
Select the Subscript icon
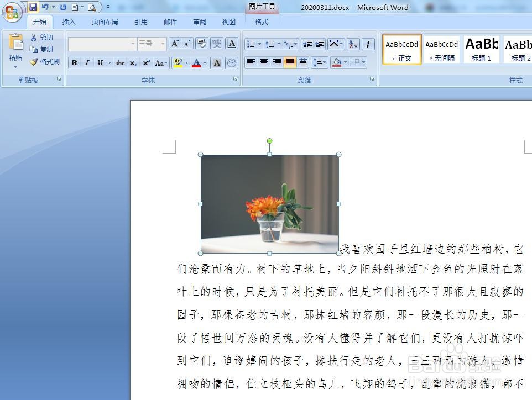pos(132,62)
